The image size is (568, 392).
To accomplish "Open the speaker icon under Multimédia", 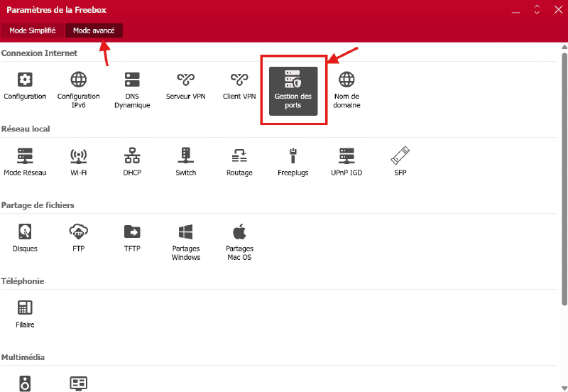I will click(25, 383).
